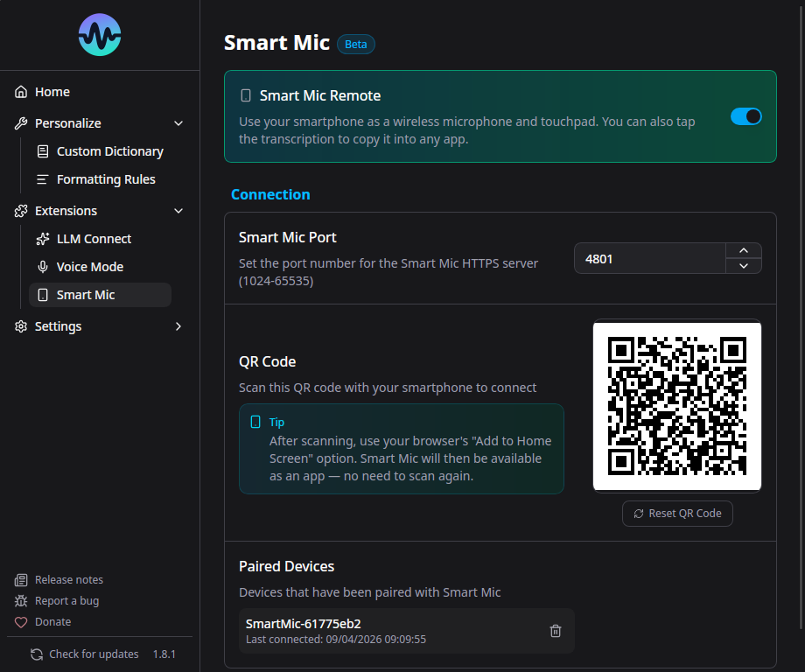Click the Report a bug icon
The image size is (805, 672).
coord(19,600)
